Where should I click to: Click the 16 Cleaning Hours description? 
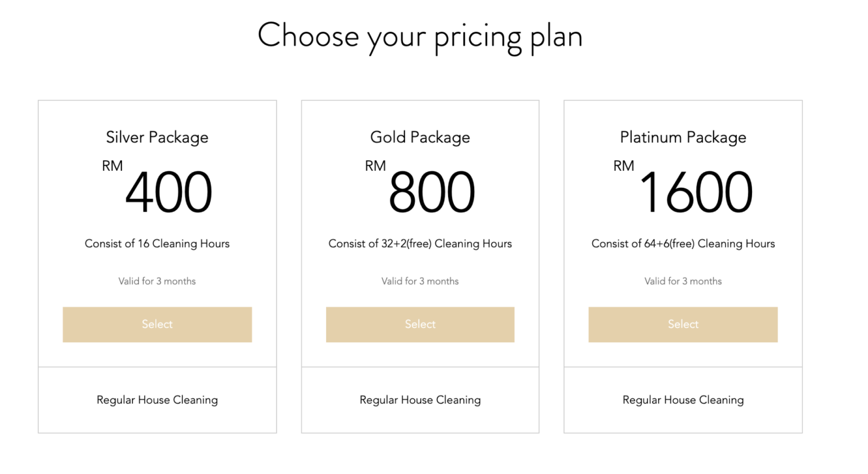pos(157,244)
